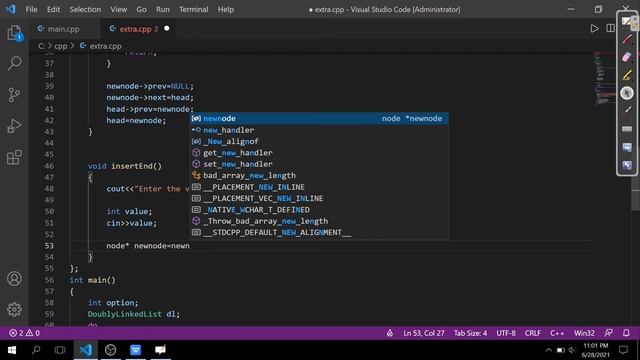Choose the _NATIVE_WCHAR_T_DEFINED suggestion

(320, 210)
